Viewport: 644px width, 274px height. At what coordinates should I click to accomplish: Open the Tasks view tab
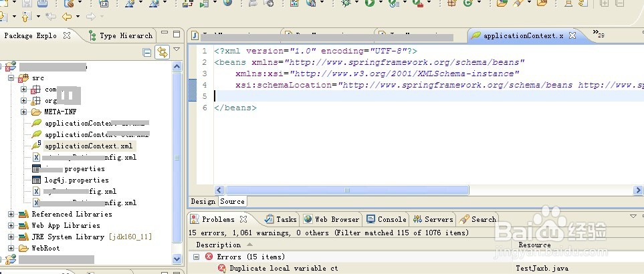[x=281, y=219]
